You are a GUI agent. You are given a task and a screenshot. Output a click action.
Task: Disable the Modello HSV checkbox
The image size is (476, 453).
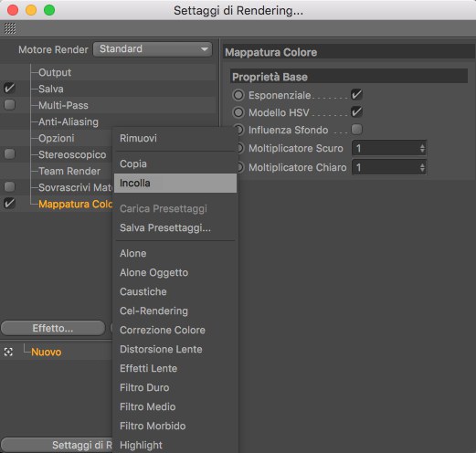[356, 112]
